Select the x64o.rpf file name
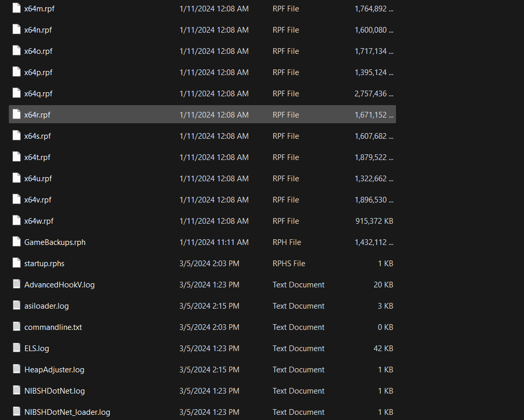The width and height of the screenshot is (524, 420). [x=38, y=51]
